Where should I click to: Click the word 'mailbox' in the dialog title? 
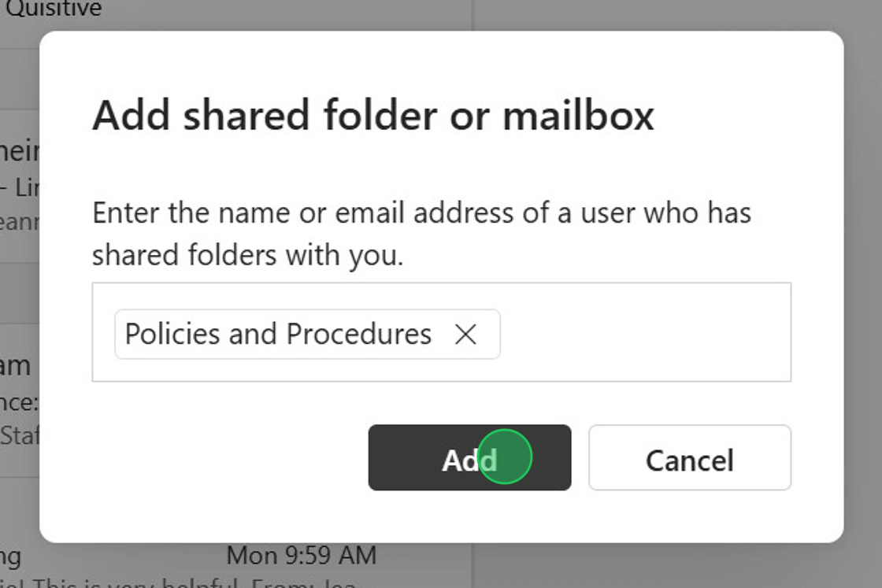(x=578, y=115)
